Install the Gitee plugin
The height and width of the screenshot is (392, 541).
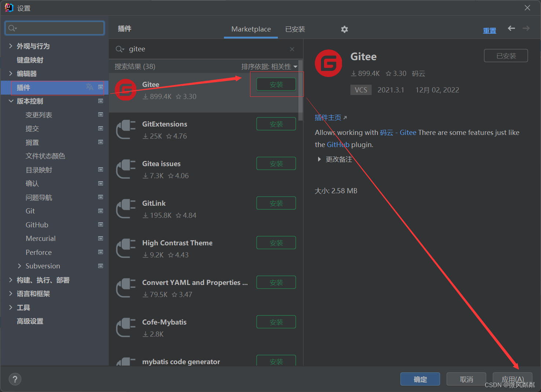click(x=276, y=84)
